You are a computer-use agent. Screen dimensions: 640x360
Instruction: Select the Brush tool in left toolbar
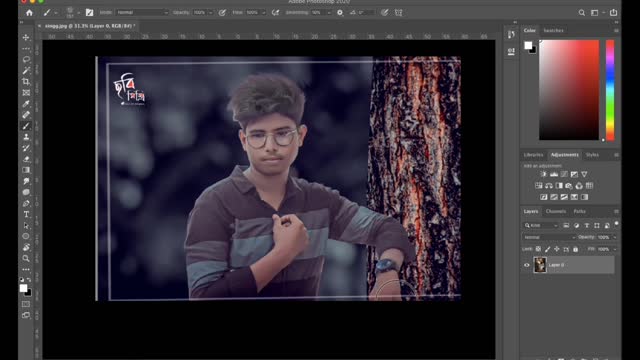pyautogui.click(x=26, y=126)
